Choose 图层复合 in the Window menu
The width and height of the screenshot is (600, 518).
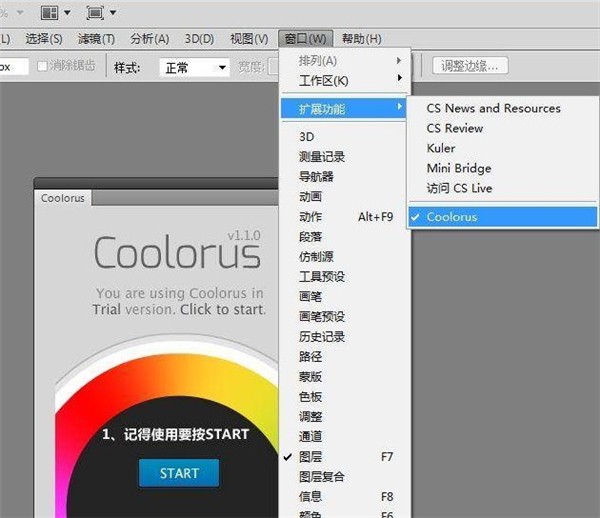pyautogui.click(x=346, y=476)
